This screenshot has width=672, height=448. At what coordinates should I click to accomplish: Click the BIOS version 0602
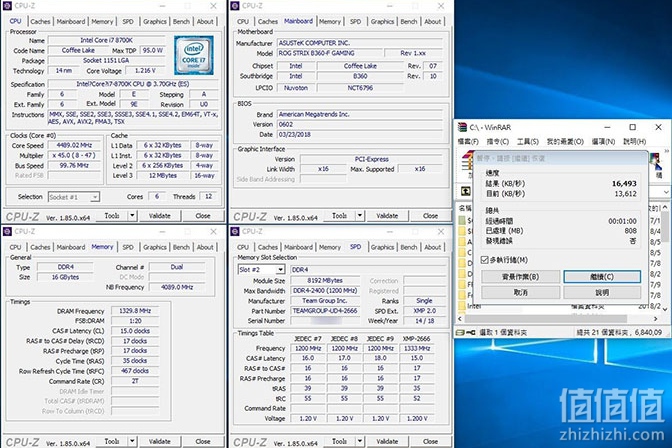coord(286,125)
